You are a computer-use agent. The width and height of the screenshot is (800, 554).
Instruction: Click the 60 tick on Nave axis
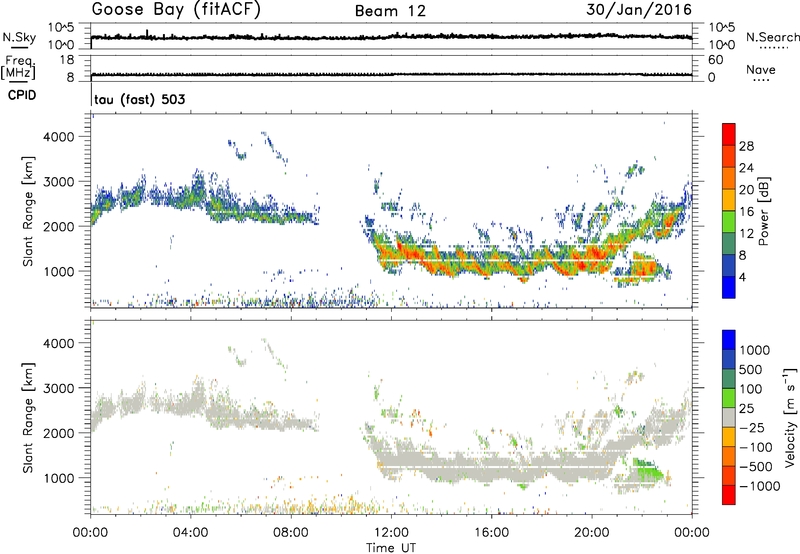tap(715, 60)
